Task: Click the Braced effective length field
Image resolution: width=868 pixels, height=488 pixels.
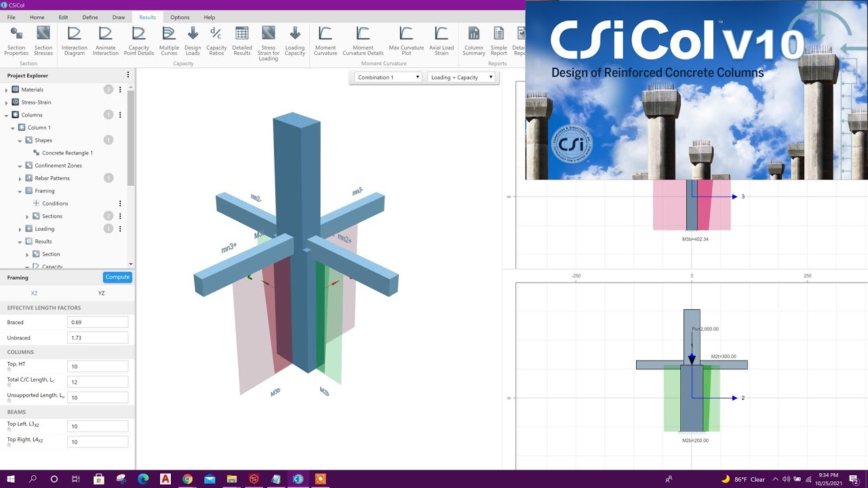Action: (98, 321)
